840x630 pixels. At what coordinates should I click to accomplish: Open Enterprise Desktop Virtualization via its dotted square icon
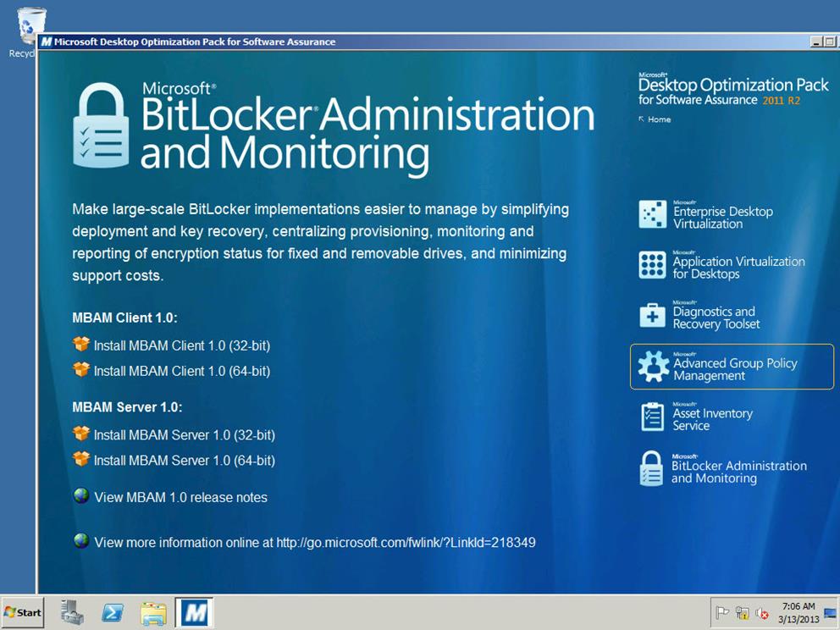coord(653,214)
